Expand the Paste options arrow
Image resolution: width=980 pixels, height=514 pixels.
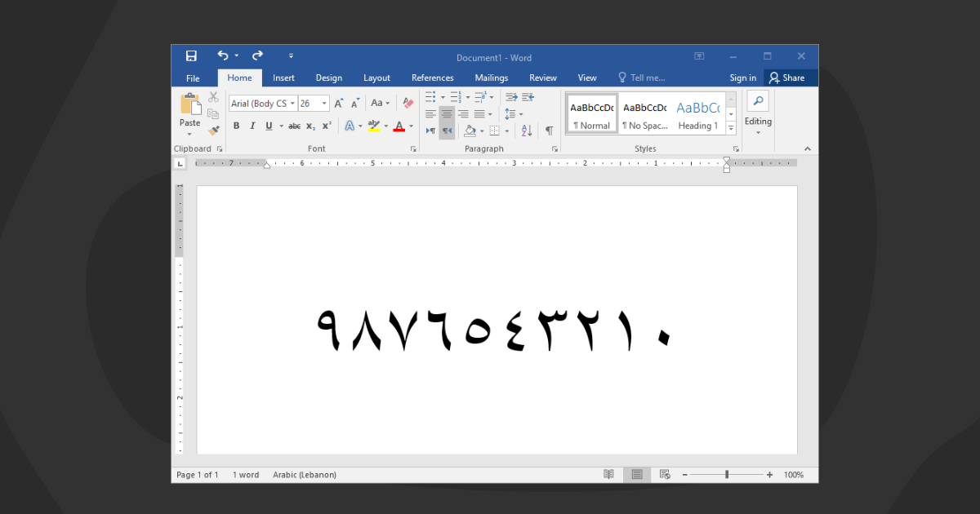coord(190,133)
